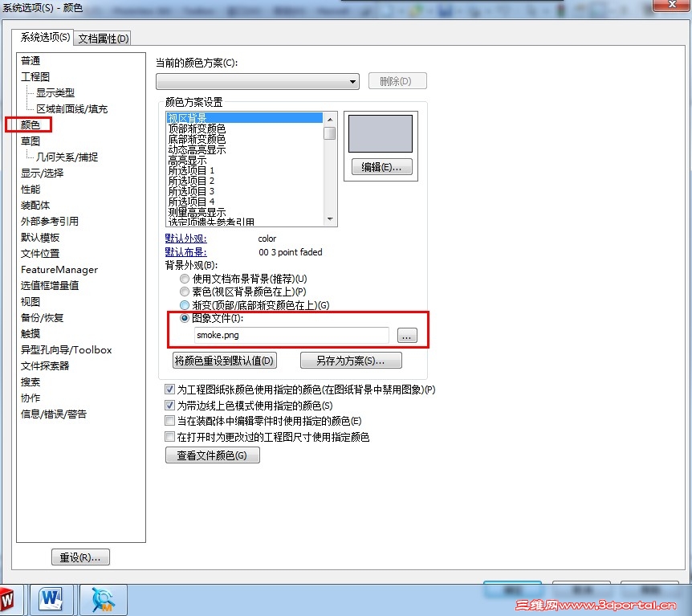Open Microsoft Word from the taskbar

pyautogui.click(x=51, y=599)
